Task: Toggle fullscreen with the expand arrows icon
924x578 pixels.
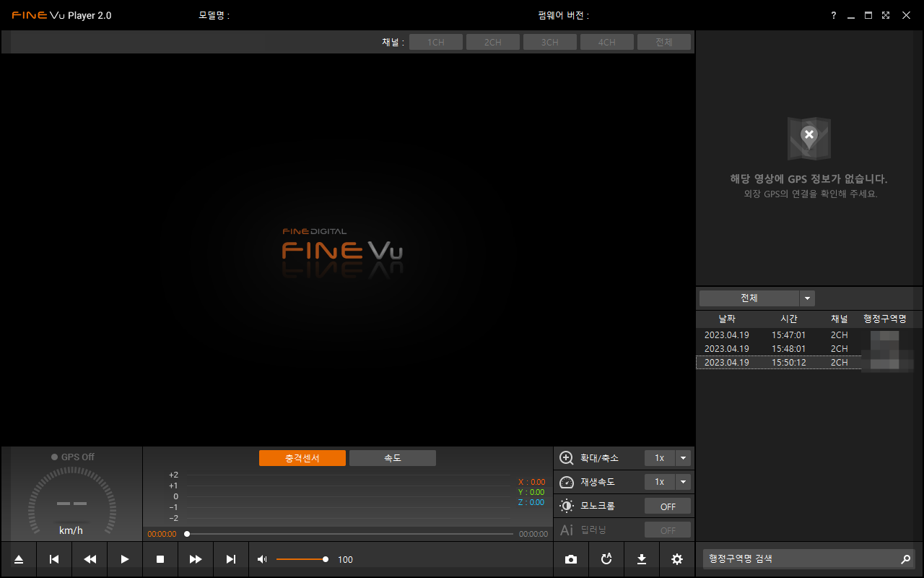Action: 886,15
